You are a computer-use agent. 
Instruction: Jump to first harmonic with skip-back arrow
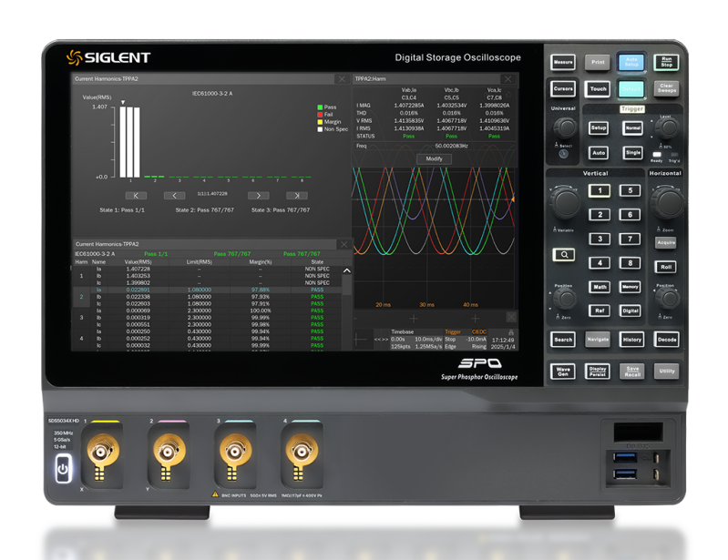point(136,195)
